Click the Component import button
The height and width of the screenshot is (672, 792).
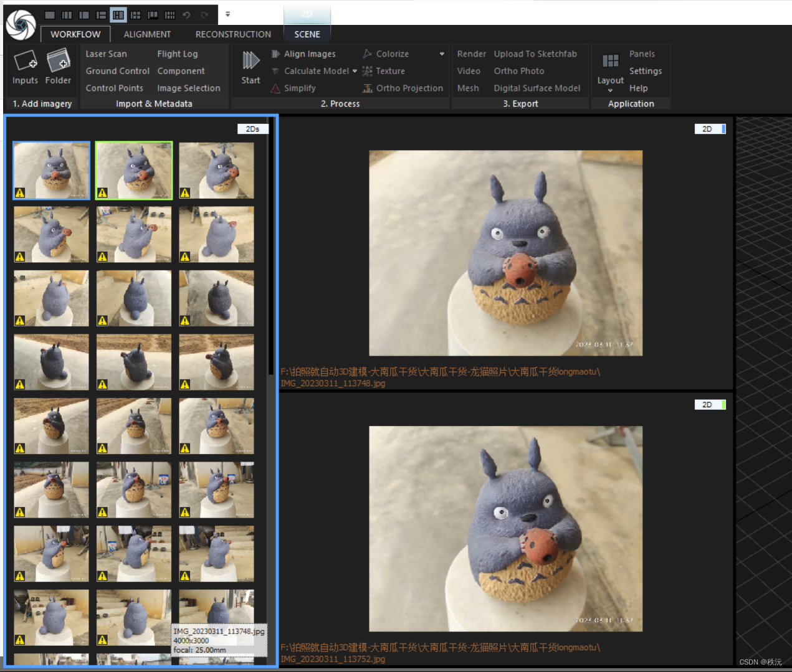[x=181, y=71]
